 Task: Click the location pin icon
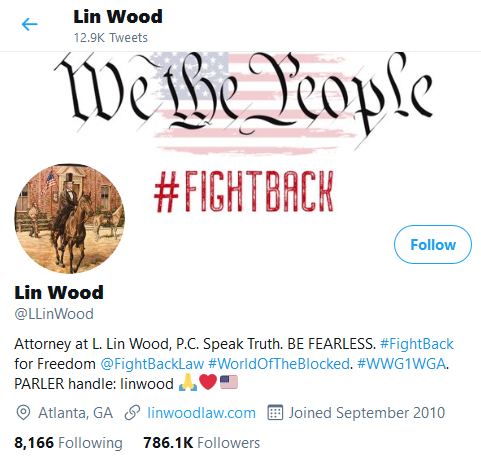point(23,413)
